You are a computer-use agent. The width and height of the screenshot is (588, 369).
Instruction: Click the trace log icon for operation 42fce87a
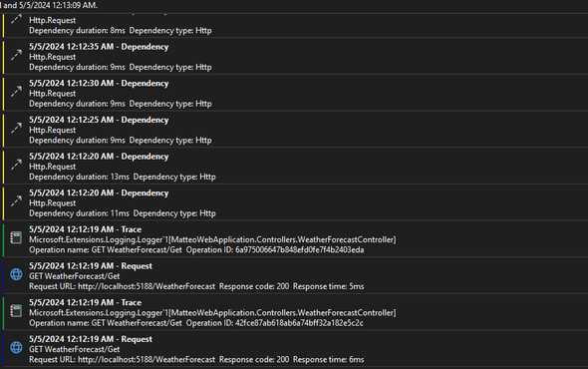[x=16, y=311]
